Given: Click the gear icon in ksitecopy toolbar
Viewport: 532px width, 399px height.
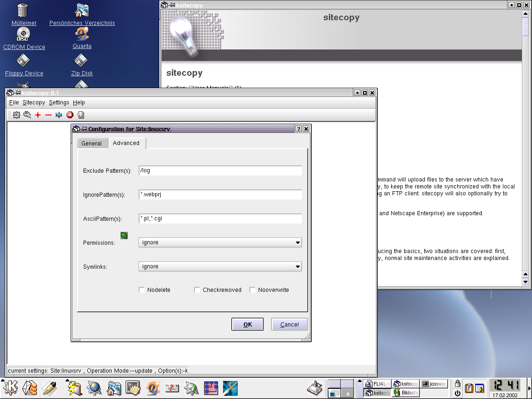Looking at the screenshot, I should point(16,115).
